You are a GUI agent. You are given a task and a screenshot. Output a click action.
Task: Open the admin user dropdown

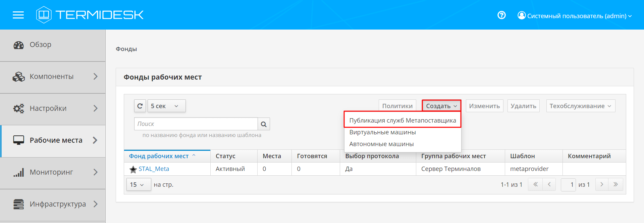[x=575, y=16]
